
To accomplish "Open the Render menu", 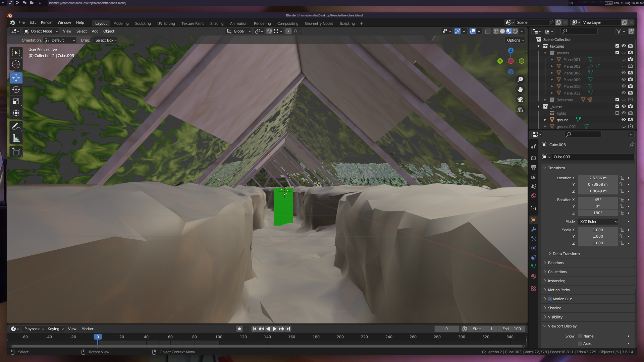I will point(47,22).
